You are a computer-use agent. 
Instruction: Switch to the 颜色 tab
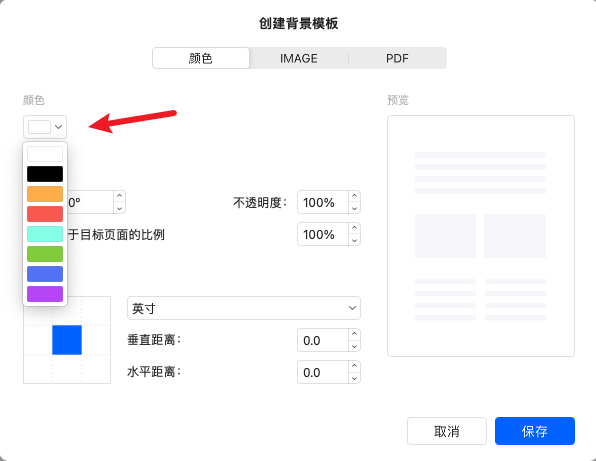point(201,58)
